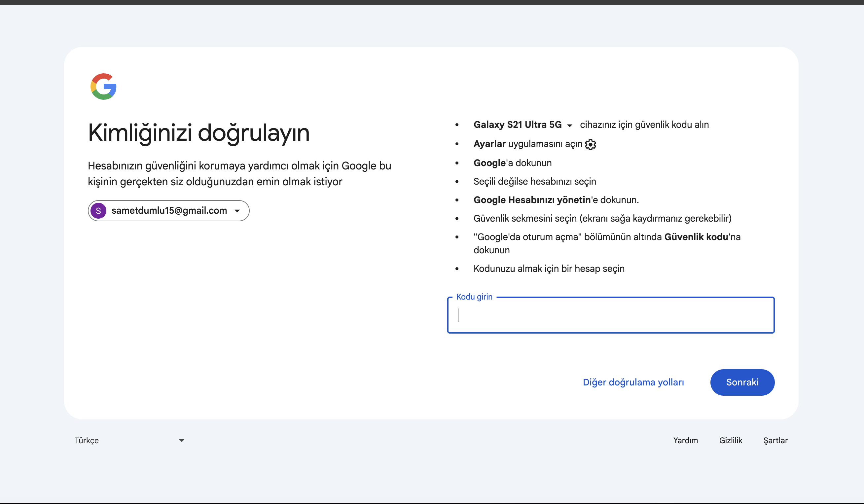Click the "Hesabınızın güvenliğini korumaya" description text
864x504 pixels.
tap(239, 173)
